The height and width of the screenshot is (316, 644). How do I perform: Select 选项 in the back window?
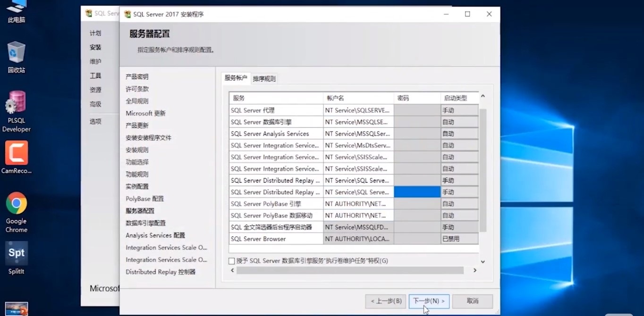(x=95, y=121)
